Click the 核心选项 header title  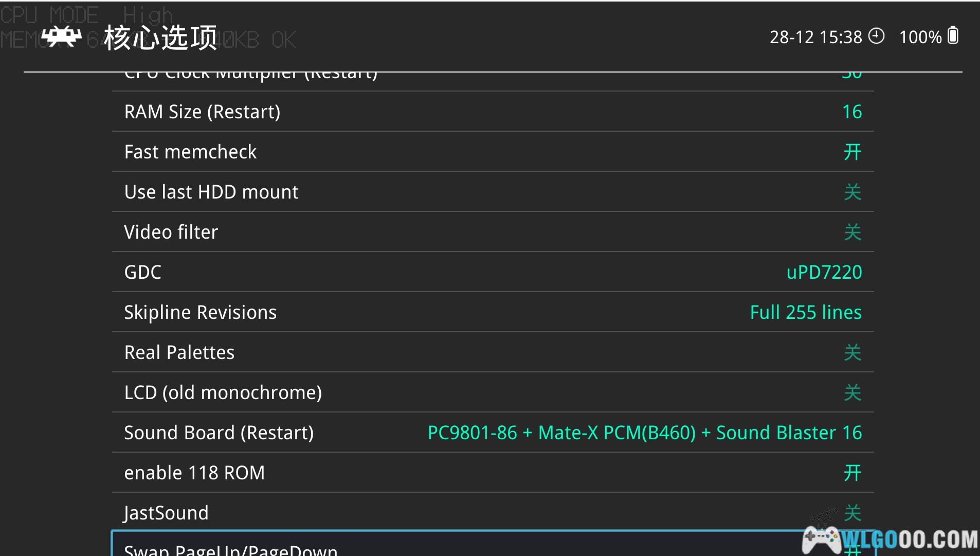(x=160, y=38)
